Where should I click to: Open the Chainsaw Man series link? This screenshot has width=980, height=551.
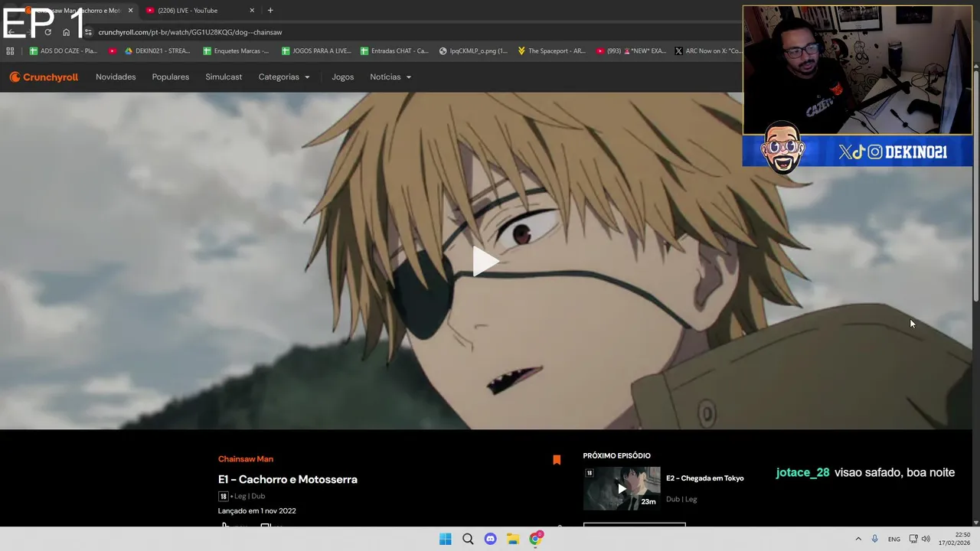point(246,459)
